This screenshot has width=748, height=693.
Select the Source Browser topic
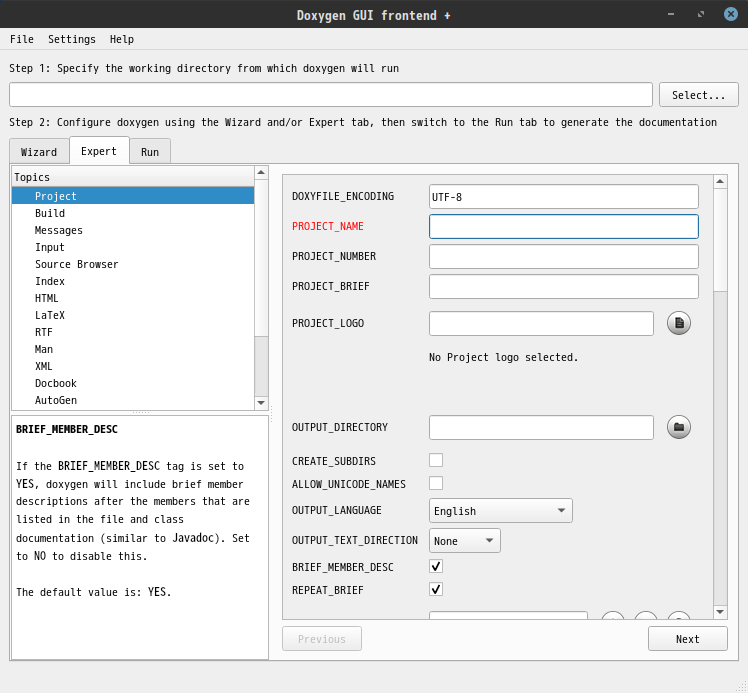tap(133, 264)
